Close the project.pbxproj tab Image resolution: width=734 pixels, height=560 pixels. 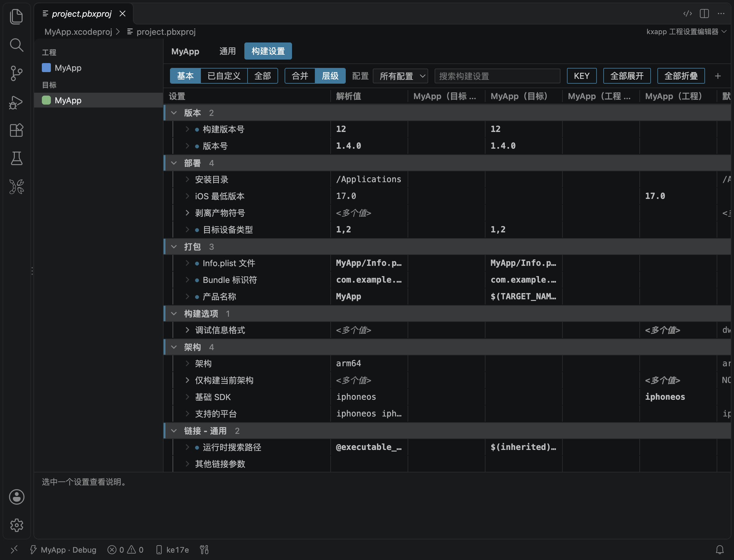coord(122,14)
